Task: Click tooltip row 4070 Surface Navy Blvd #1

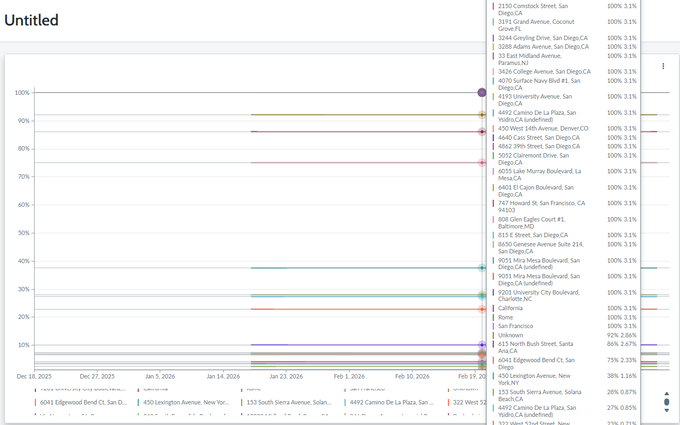Action: pyautogui.click(x=565, y=84)
